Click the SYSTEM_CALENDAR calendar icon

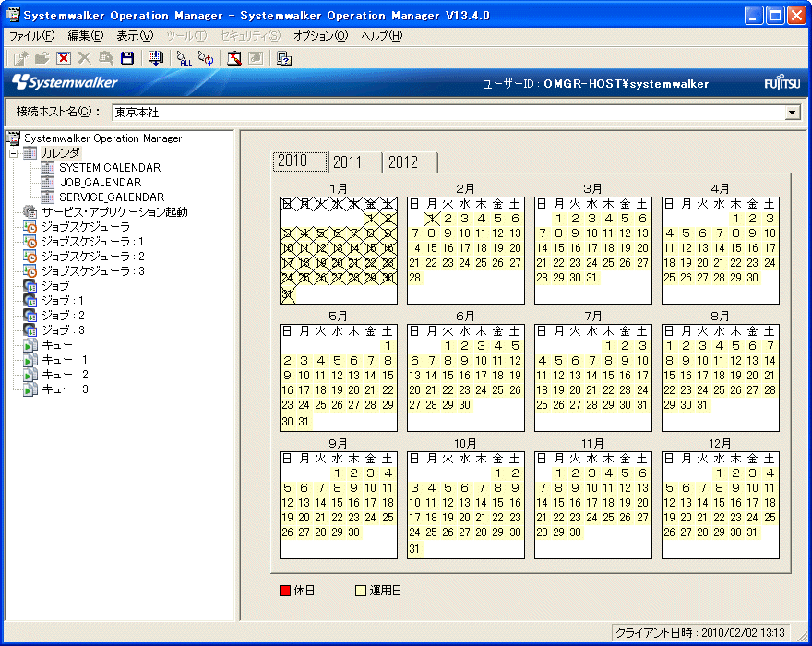point(48,167)
